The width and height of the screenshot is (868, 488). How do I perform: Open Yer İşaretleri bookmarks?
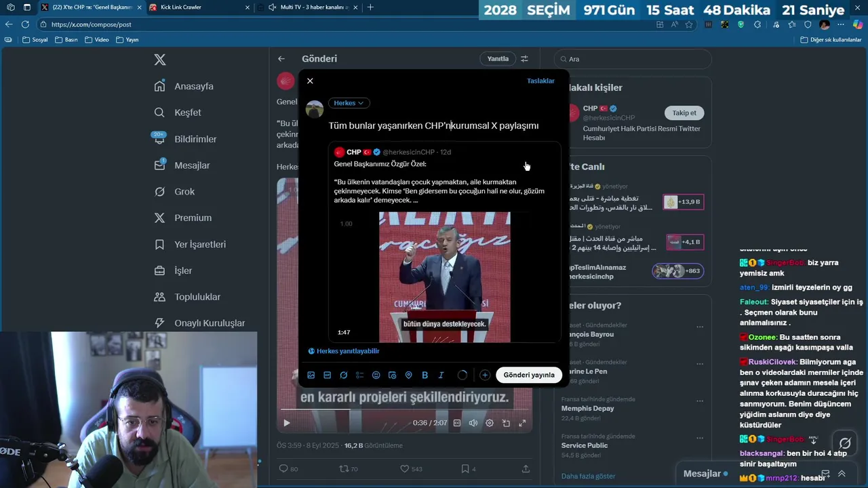coord(191,244)
